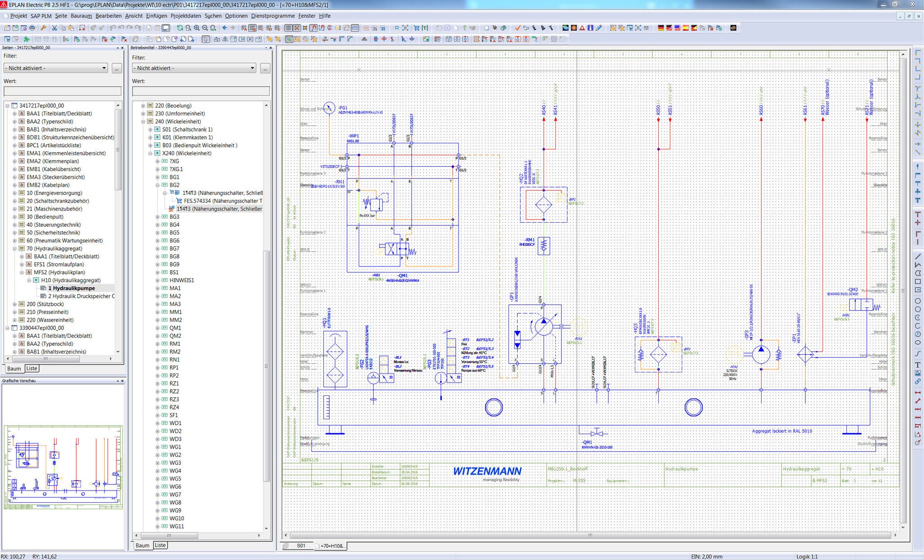Click the Print icon in the toolbar

(32, 28)
